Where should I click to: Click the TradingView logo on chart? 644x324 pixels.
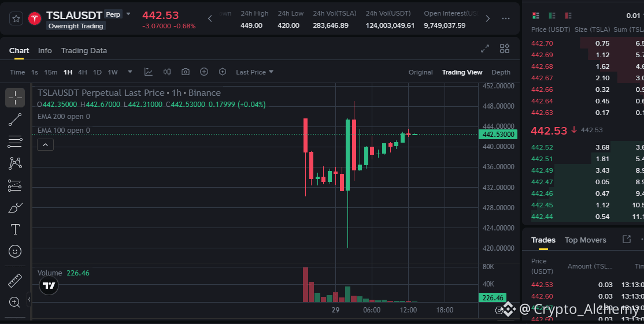point(49,286)
